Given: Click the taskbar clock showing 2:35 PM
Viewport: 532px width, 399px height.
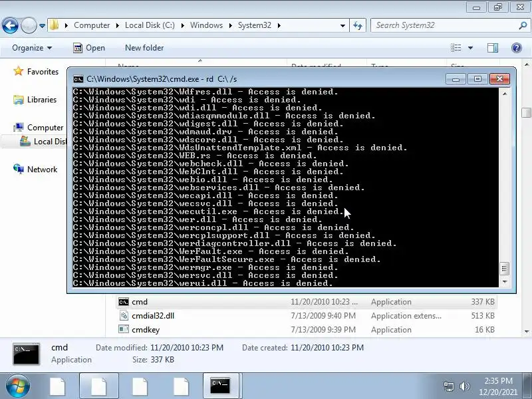Looking at the screenshot, I should [x=498, y=386].
